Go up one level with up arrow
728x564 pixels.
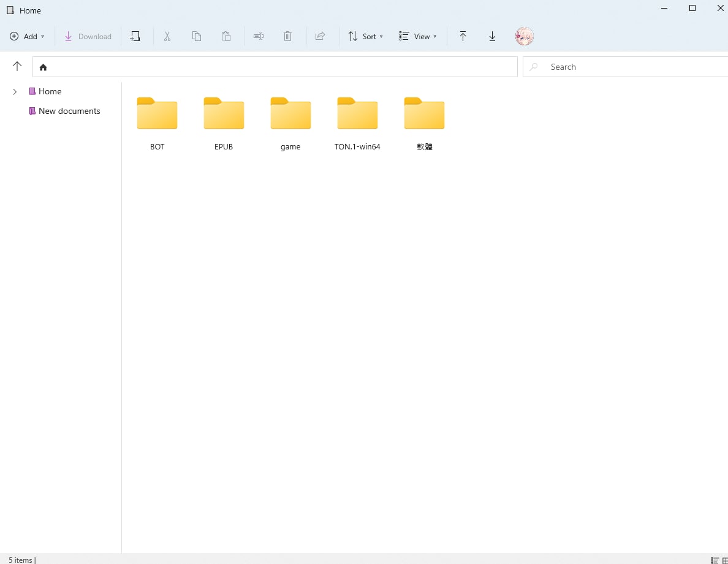pyautogui.click(x=17, y=67)
